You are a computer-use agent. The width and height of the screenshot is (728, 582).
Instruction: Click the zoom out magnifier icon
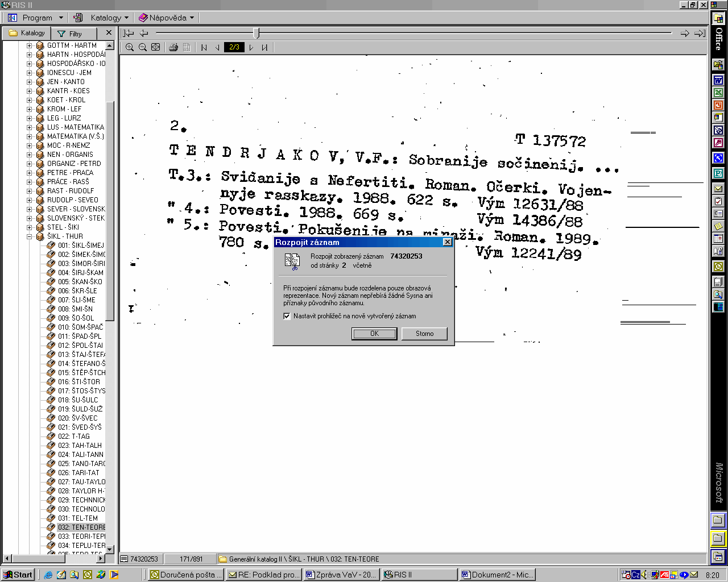click(143, 48)
